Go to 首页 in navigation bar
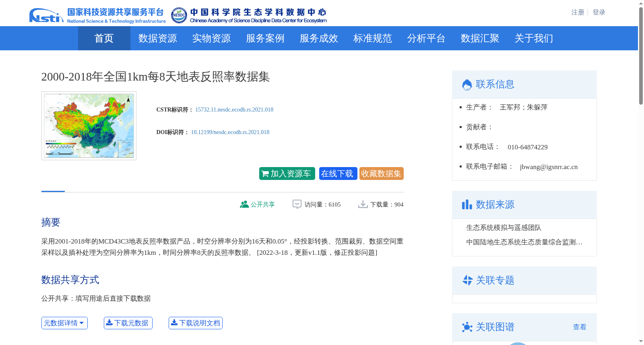This screenshot has width=644, height=345. pyautogui.click(x=104, y=38)
